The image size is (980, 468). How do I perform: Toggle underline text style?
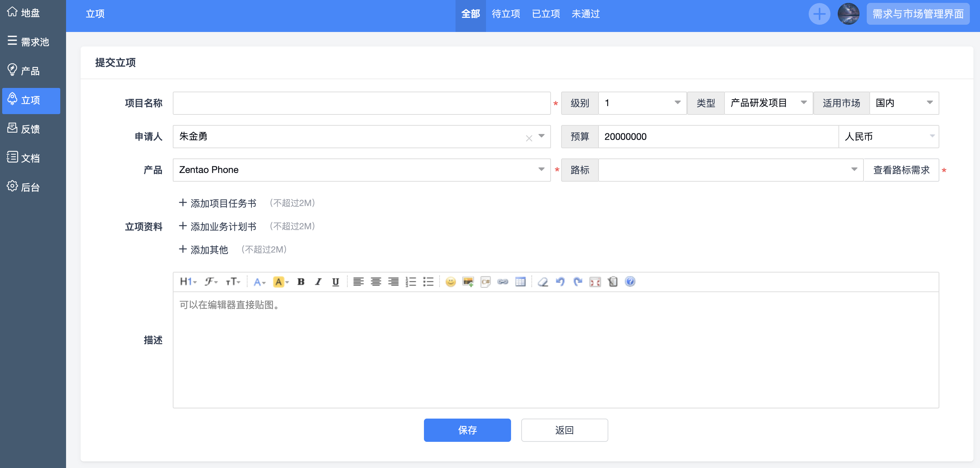click(335, 282)
